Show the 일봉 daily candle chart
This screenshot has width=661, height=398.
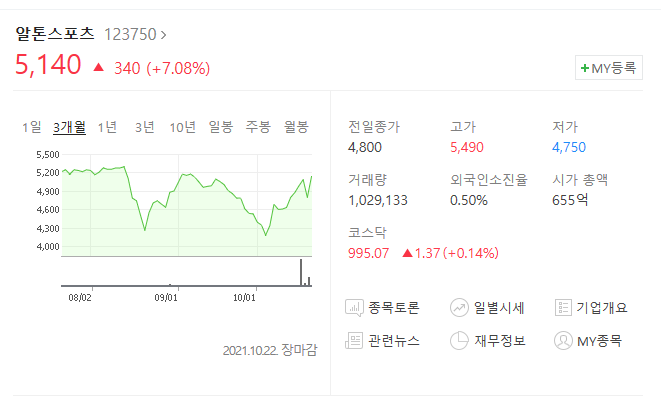(x=220, y=127)
